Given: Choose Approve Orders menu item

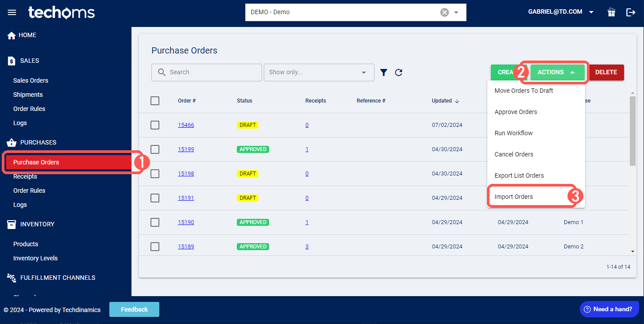Looking at the screenshot, I should pos(536,112).
